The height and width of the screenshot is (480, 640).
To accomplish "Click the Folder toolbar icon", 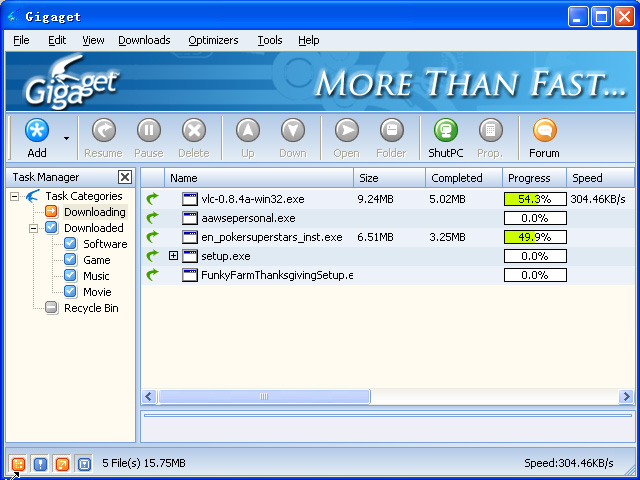I will click(392, 131).
